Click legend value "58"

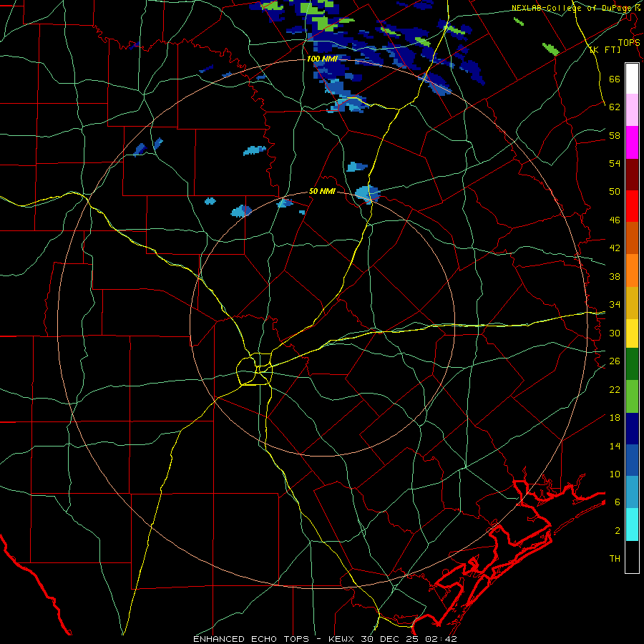tap(615, 135)
